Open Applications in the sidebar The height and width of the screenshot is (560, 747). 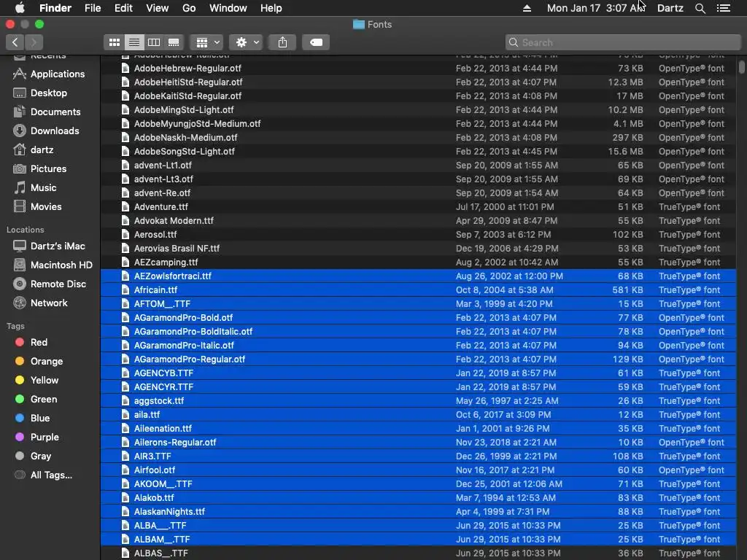50,74
